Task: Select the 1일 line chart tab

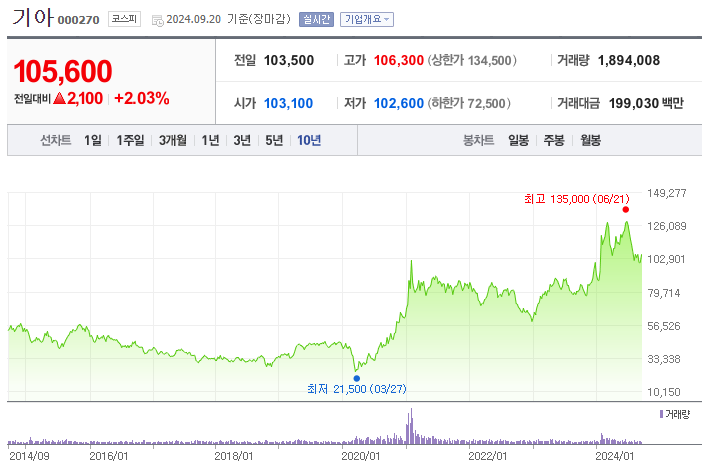Action: tap(93, 140)
